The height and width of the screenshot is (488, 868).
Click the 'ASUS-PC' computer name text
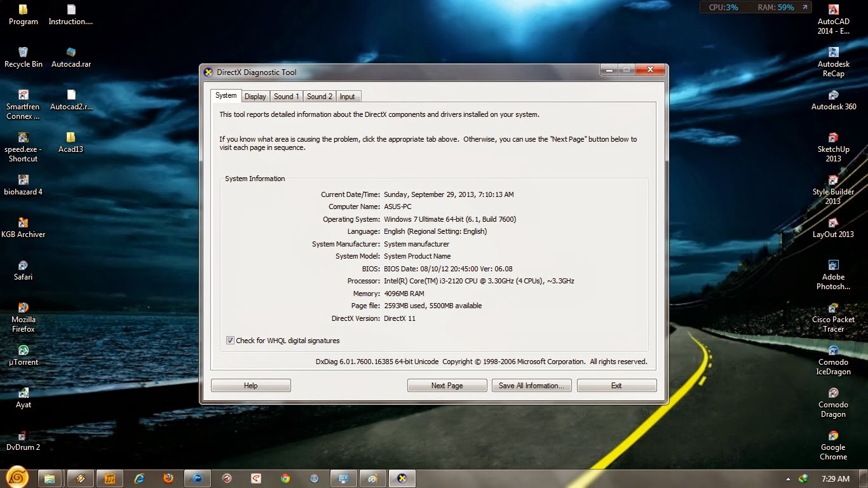(398, 207)
